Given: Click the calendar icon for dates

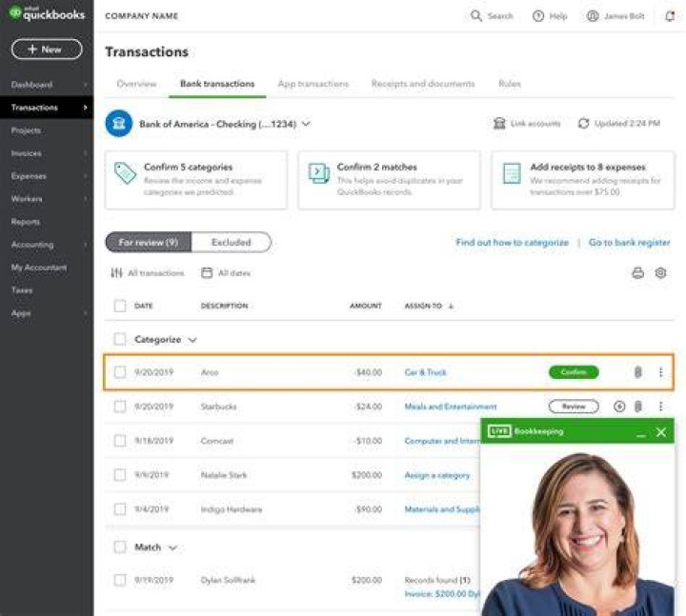Looking at the screenshot, I should pos(207,273).
